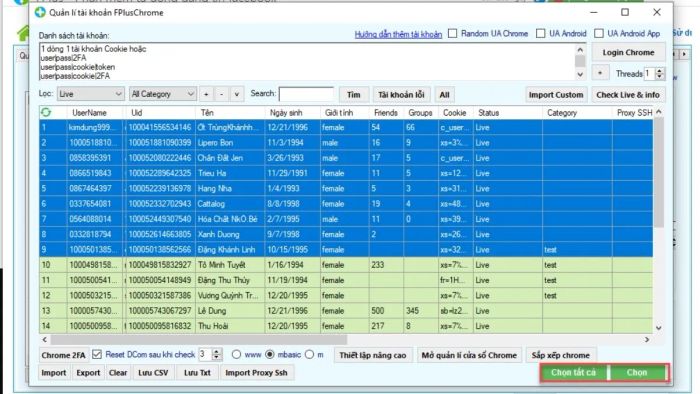Viewport: 700px width, 394px height.
Task: Sort by Status column header
Action: pyautogui.click(x=488, y=113)
